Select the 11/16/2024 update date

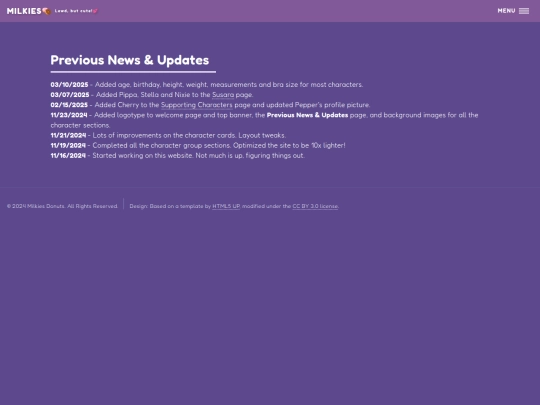click(x=68, y=156)
